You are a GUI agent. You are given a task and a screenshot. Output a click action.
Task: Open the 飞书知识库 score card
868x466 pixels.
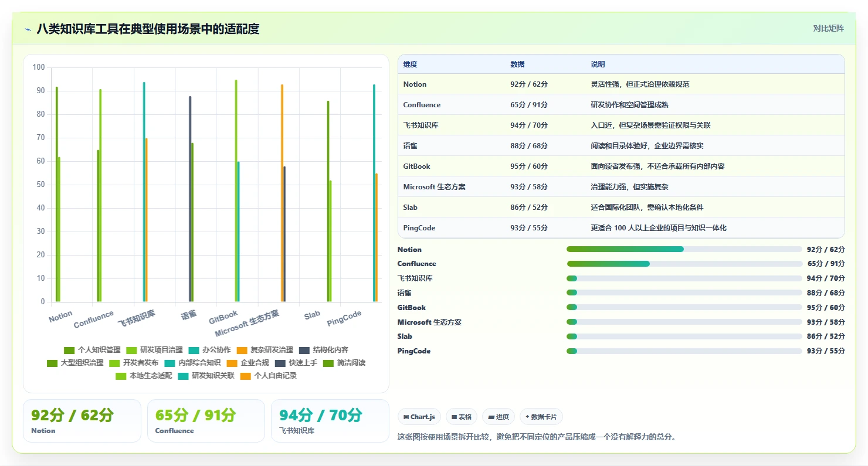point(330,421)
